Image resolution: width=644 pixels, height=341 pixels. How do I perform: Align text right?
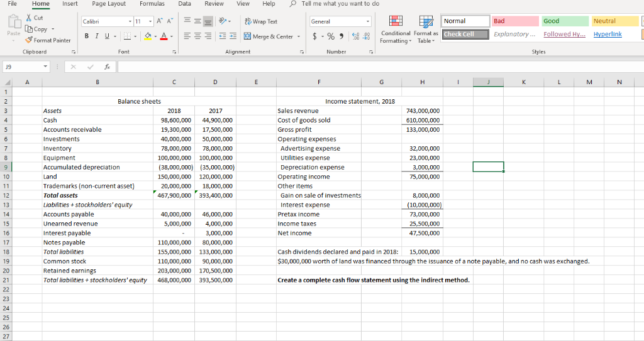point(208,36)
